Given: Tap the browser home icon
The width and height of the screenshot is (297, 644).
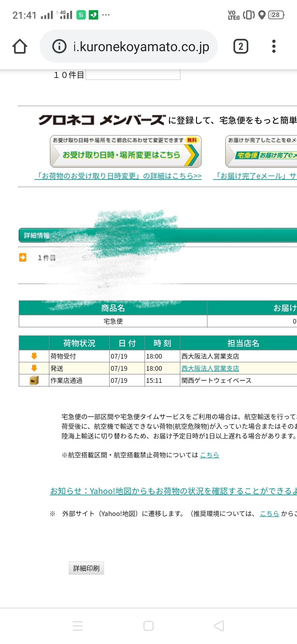Looking at the screenshot, I should 20,46.
